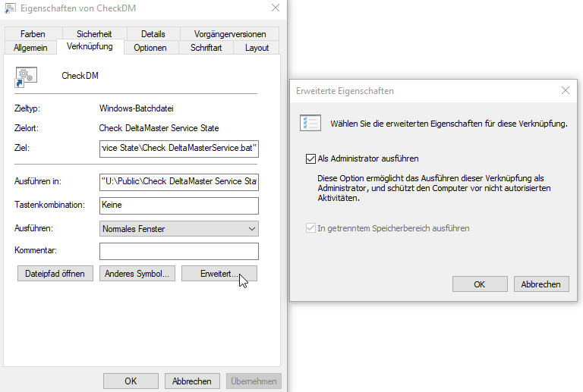Click In getrenntem Speicherbereich ausführen checkbox

pos(310,227)
